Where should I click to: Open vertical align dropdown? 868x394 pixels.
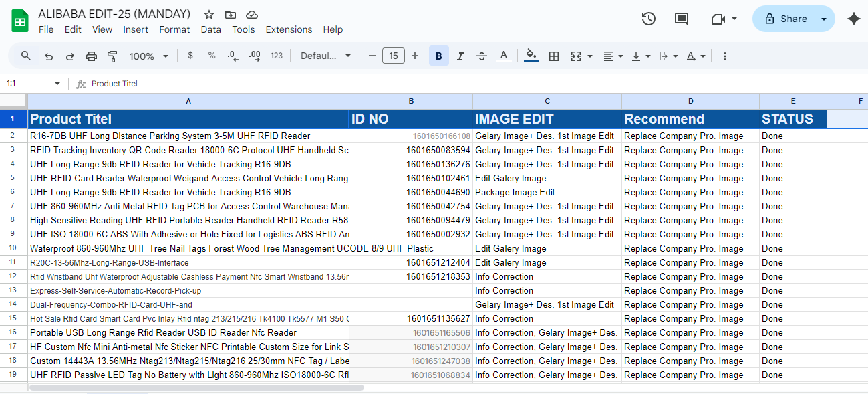coord(641,56)
